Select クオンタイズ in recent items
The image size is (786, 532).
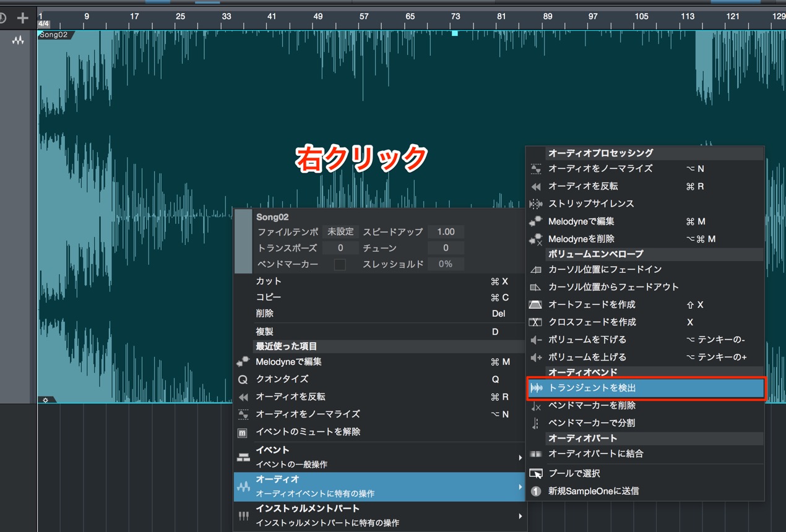(379, 379)
